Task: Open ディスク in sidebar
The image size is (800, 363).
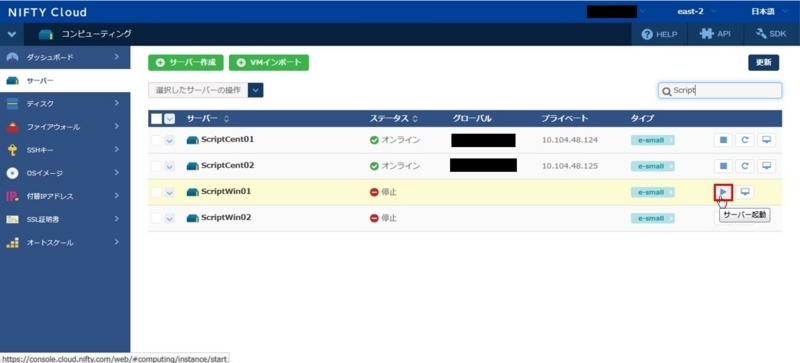Action: click(x=65, y=104)
